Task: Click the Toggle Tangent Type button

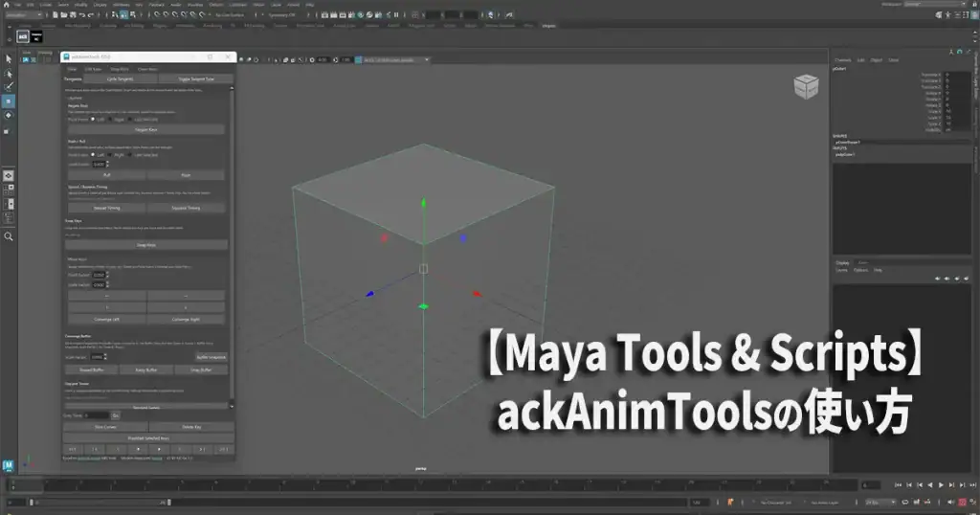Action: 196,78
